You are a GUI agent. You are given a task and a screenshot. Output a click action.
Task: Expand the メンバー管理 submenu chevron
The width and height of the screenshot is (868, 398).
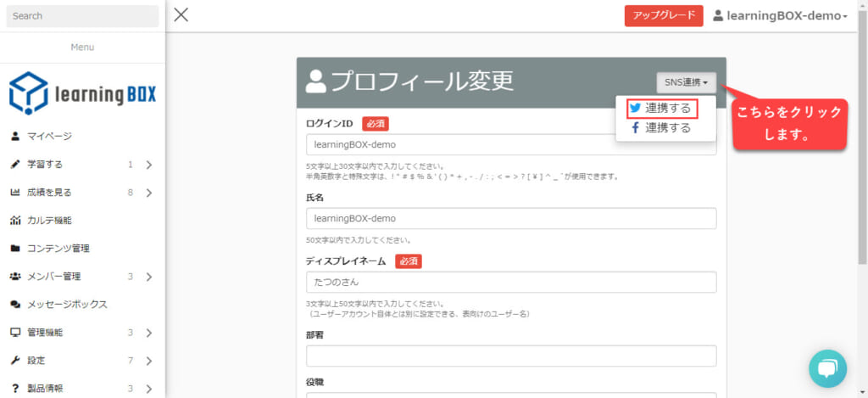pos(148,277)
